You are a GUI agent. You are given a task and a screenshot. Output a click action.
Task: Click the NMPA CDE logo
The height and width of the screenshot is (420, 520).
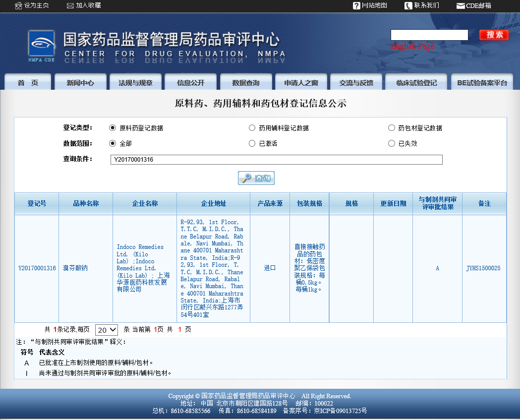tap(42, 45)
